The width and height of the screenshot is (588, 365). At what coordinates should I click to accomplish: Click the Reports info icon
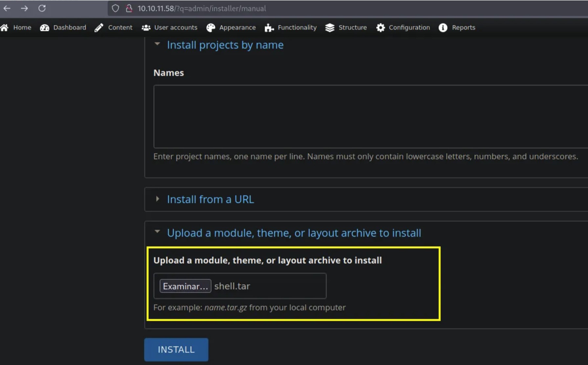[x=443, y=28]
